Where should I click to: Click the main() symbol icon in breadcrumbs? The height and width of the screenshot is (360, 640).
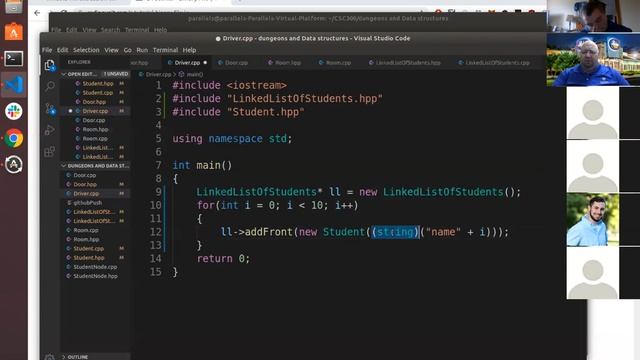point(181,74)
